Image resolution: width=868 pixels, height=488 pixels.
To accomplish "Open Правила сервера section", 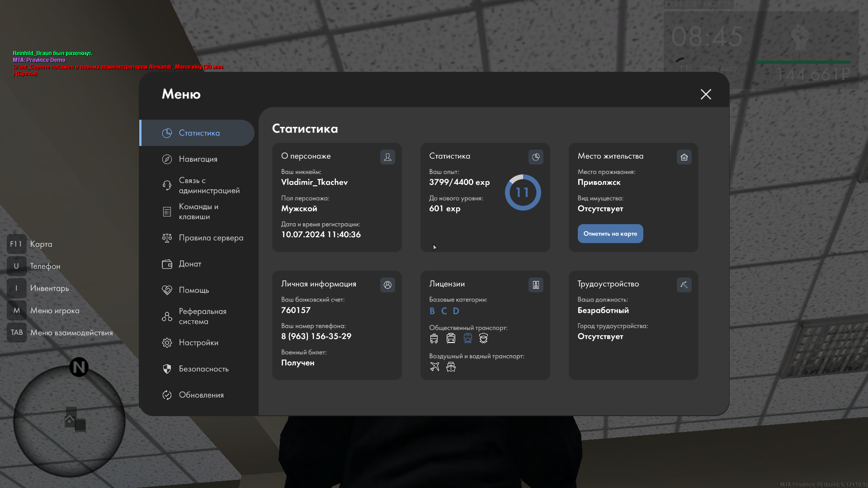I will 211,238.
